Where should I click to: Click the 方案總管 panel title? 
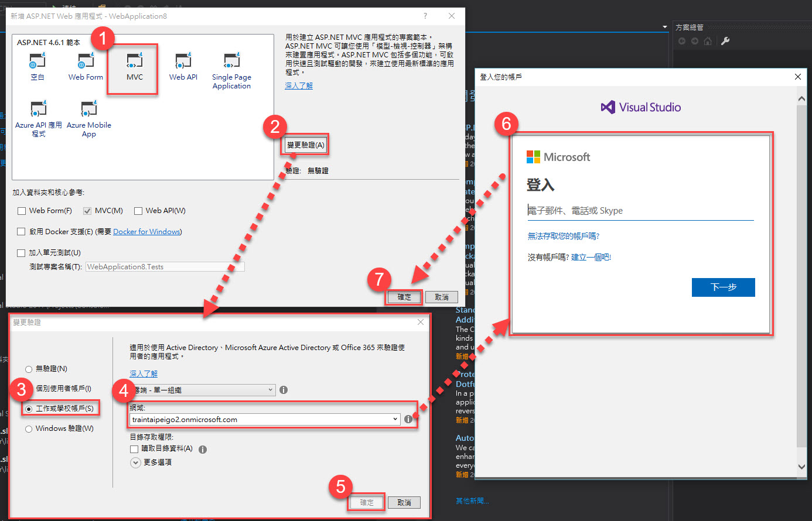point(690,27)
